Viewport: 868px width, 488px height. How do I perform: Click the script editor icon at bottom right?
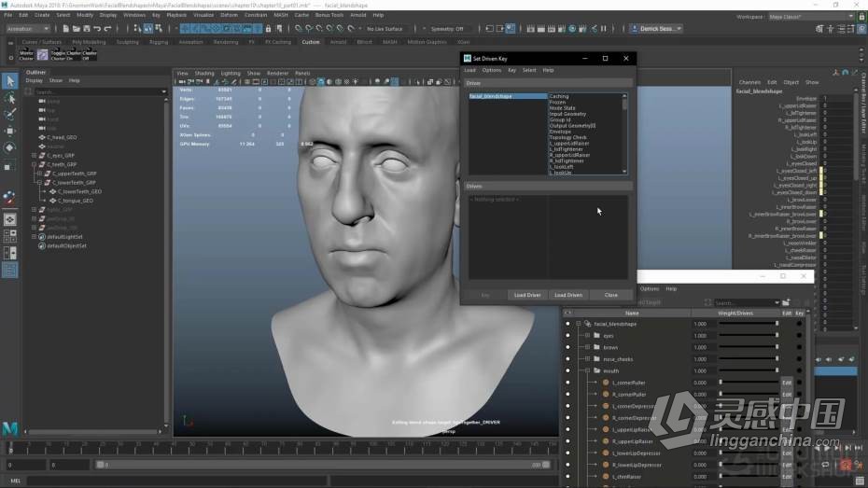[x=860, y=481]
